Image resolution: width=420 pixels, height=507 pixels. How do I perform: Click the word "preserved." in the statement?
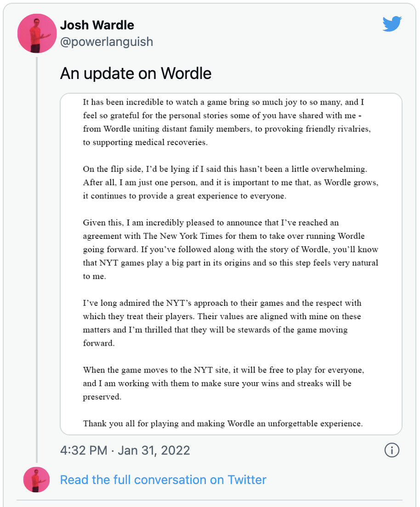(x=102, y=397)
